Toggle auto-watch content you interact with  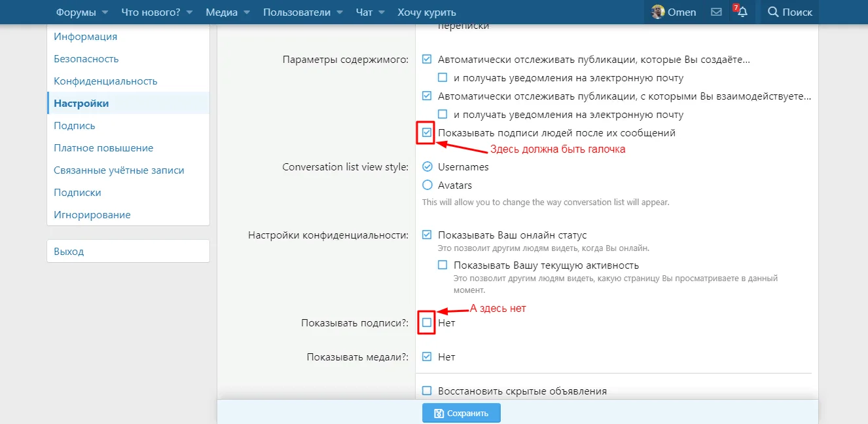pos(427,96)
